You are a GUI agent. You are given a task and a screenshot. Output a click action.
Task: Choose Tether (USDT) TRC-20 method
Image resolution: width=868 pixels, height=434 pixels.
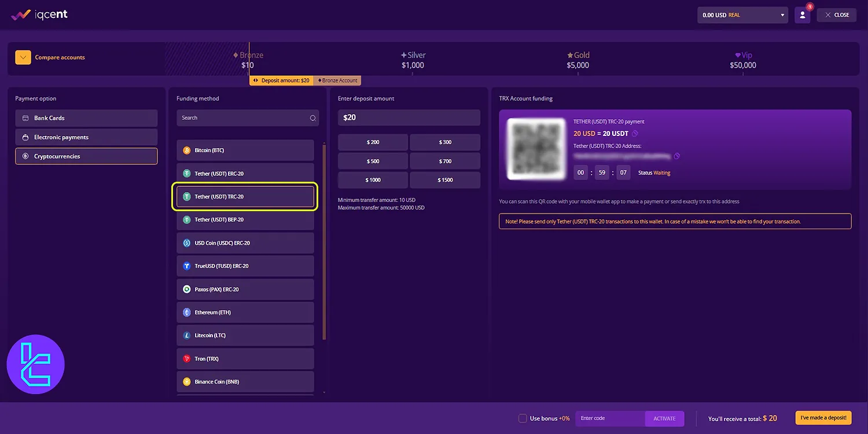(245, 197)
